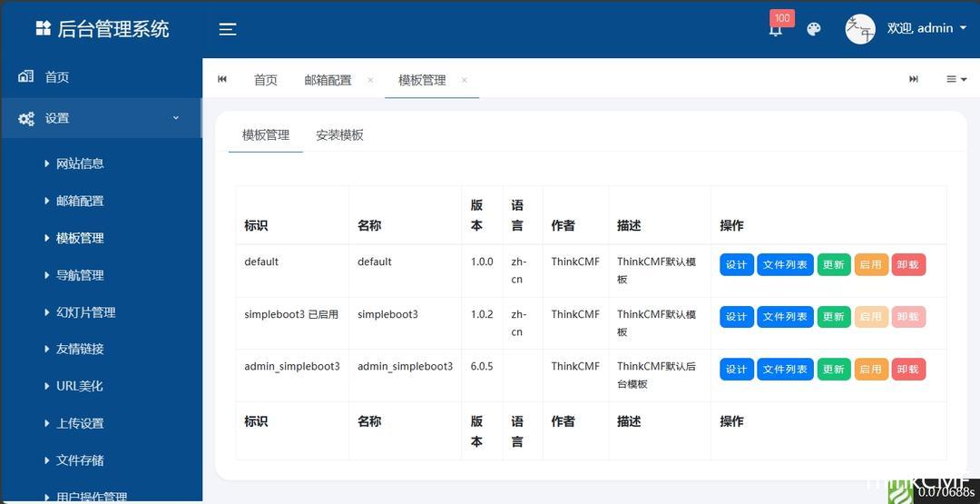
Task: Open 模板管理 in the sidebar
Action: [79, 238]
